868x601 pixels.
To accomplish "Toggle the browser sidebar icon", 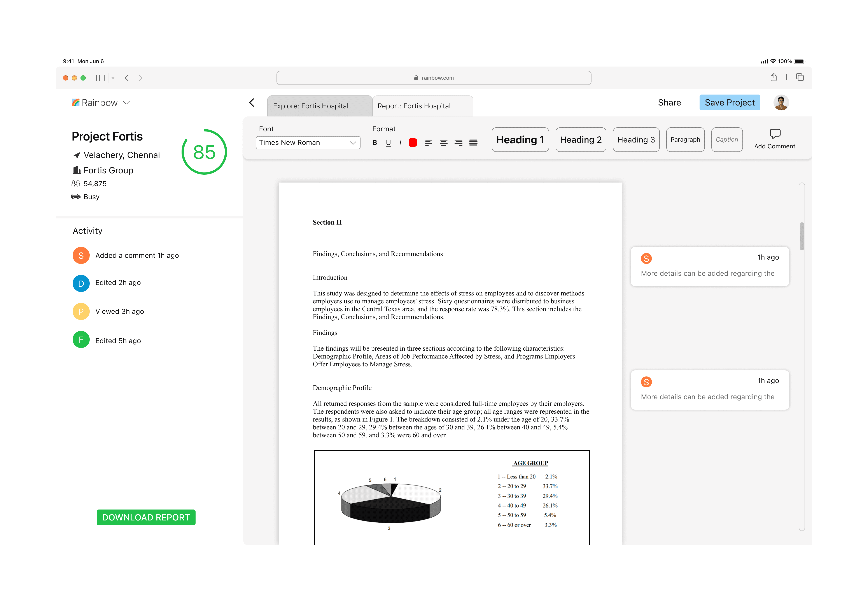I will click(100, 78).
